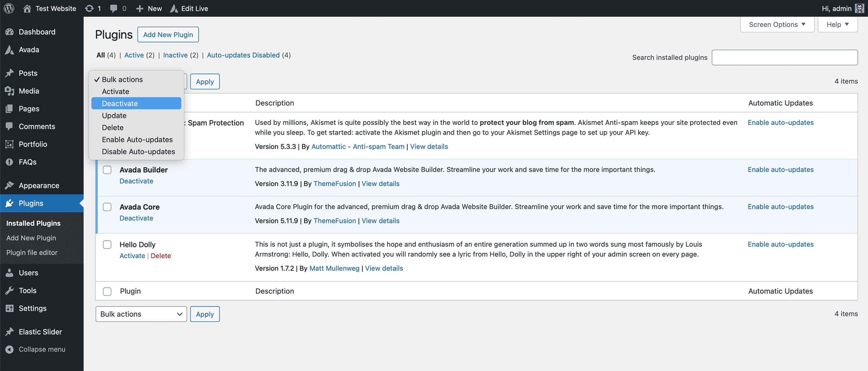The height and width of the screenshot is (371, 868).
Task: Click the Collapse menu arrow icon
Action: tap(9, 349)
